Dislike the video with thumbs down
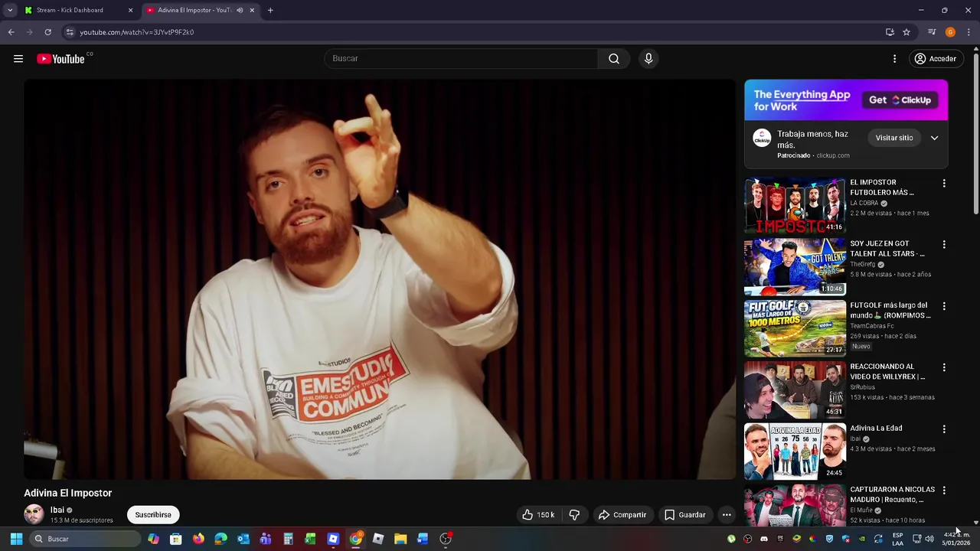980x551 pixels. coord(574,515)
